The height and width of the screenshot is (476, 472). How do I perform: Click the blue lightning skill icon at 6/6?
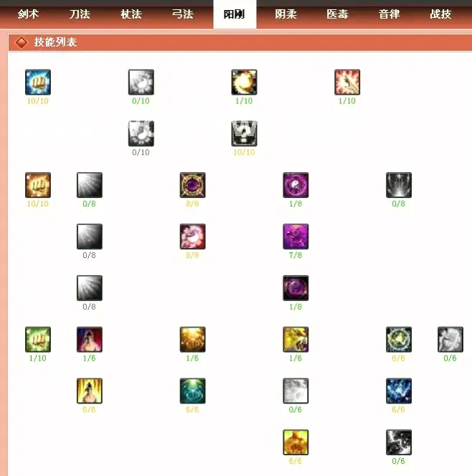(x=399, y=391)
